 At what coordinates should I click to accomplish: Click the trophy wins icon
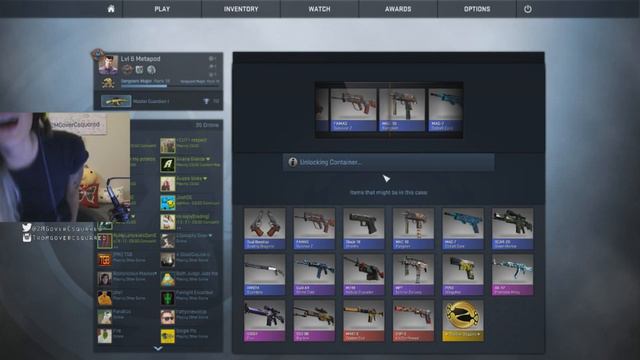207,101
